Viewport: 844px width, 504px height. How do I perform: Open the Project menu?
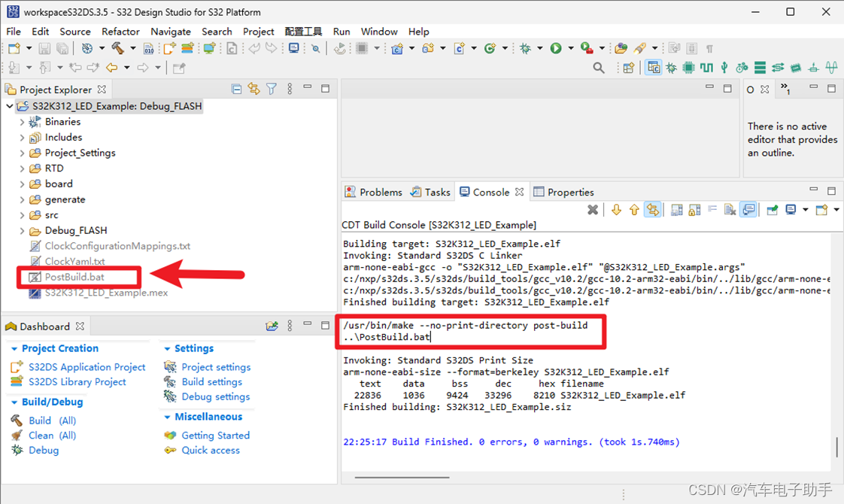(258, 32)
